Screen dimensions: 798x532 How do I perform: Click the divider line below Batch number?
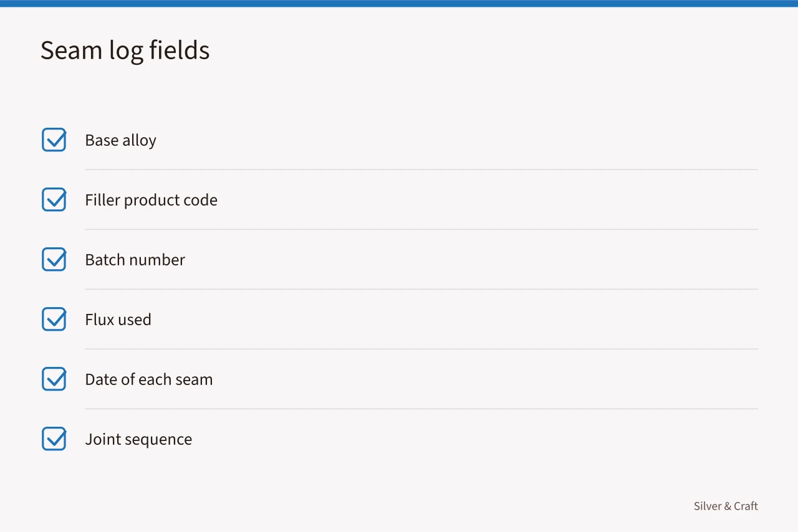tap(421, 289)
